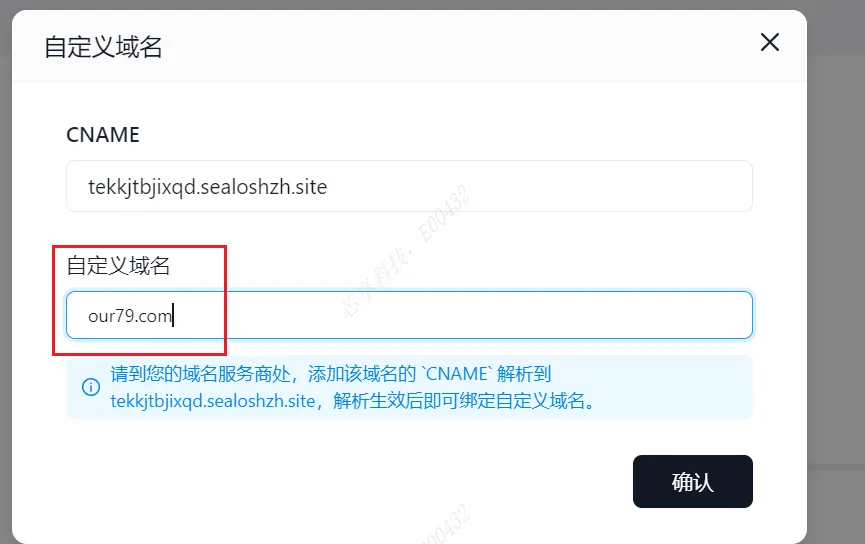The image size is (865, 544).
Task: Focus the 自定义域名 input containing our79.com
Action: (409, 315)
